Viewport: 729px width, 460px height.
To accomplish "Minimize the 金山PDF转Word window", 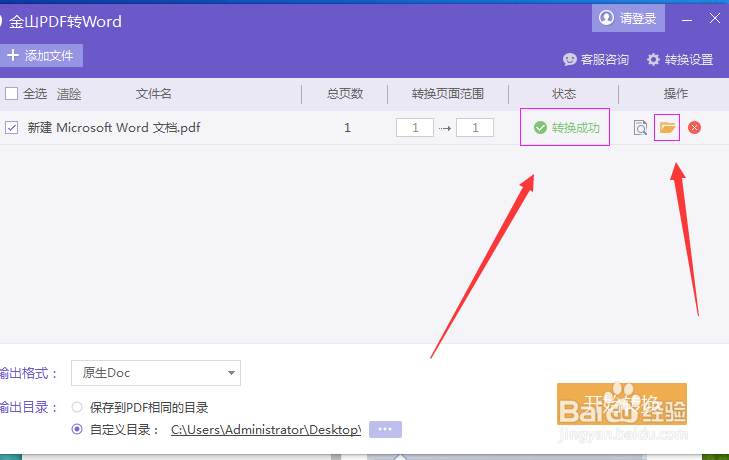I will point(687,20).
